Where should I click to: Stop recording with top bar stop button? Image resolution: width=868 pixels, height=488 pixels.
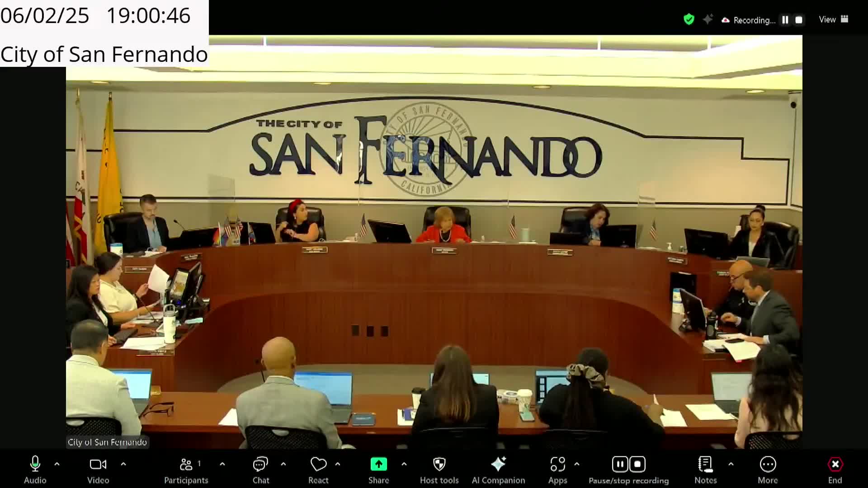click(799, 20)
